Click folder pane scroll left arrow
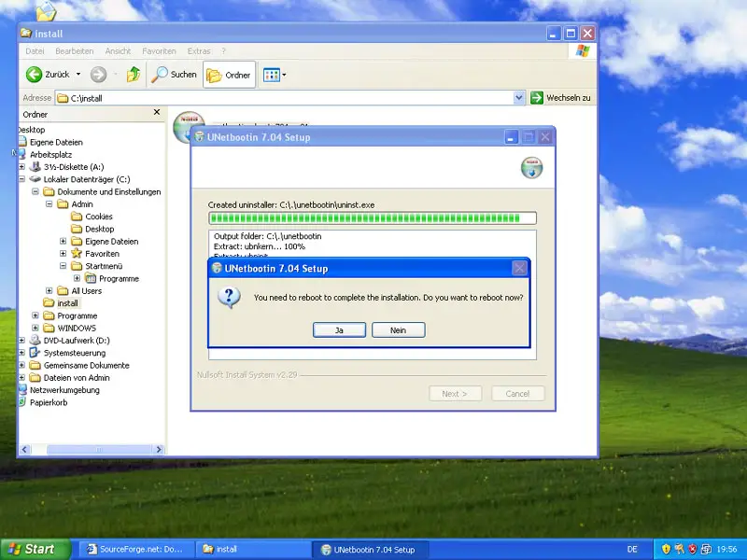 coord(25,450)
